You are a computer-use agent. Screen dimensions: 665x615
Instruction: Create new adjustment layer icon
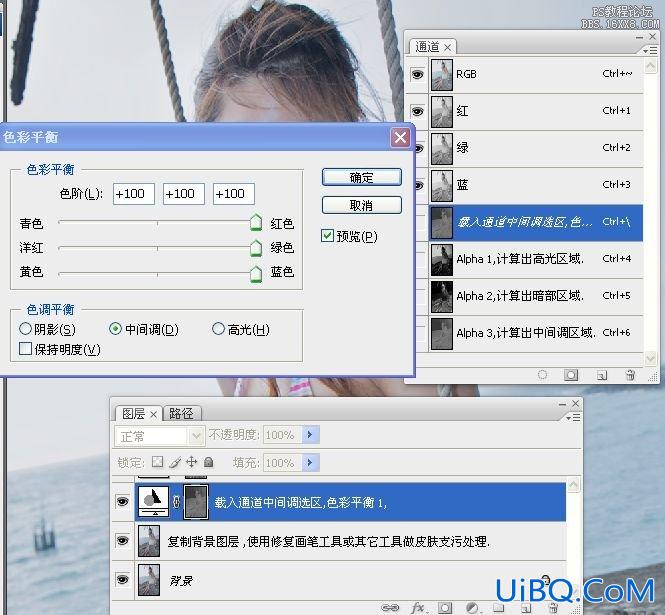pos(472,608)
